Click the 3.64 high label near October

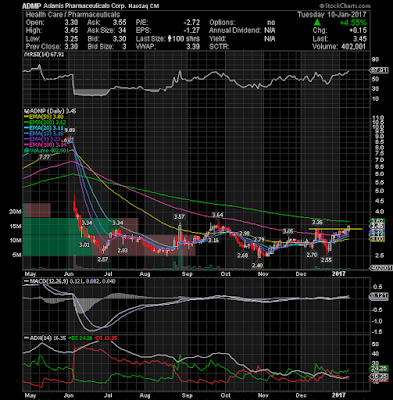[x=217, y=214]
